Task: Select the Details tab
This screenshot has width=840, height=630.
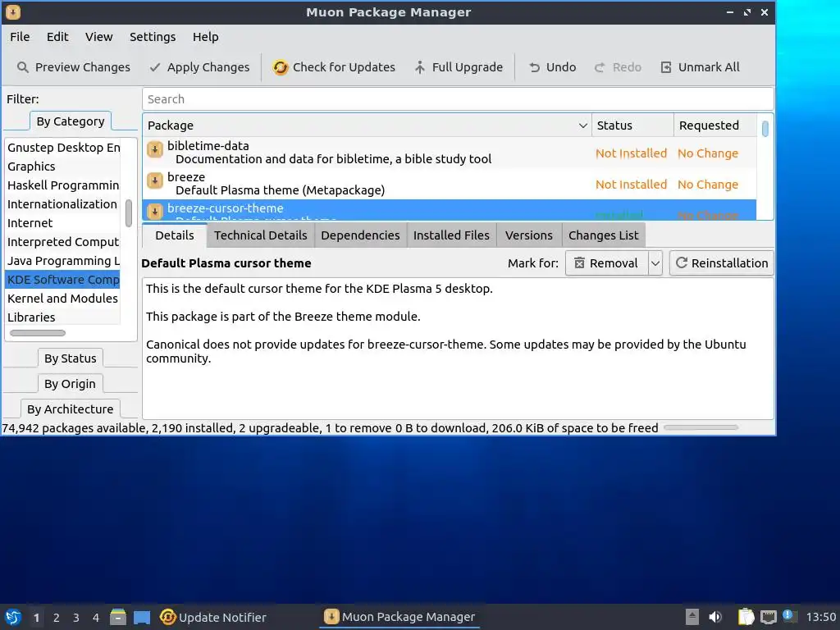Action: [175, 235]
